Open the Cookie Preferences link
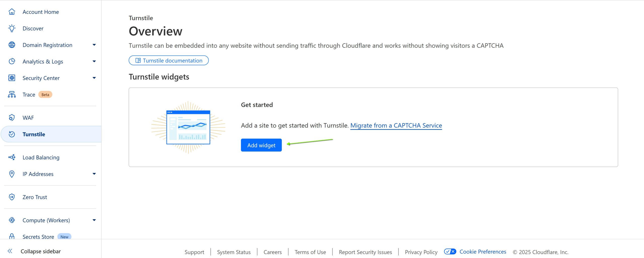This screenshot has width=644, height=258. click(483, 252)
